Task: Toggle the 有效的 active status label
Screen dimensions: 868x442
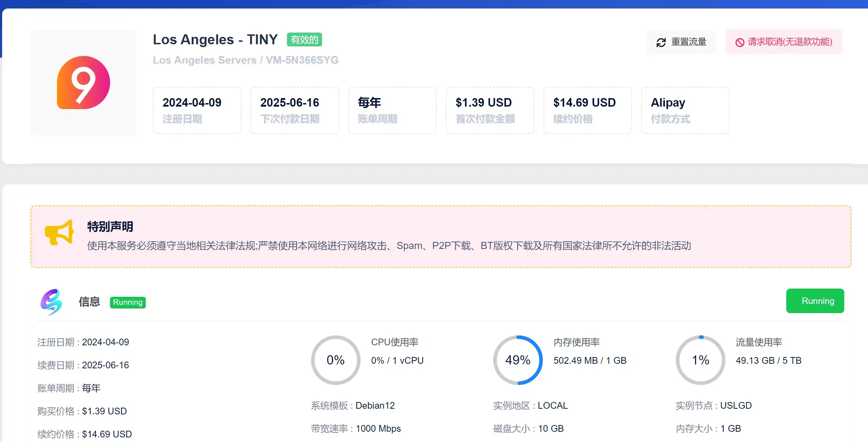Action: tap(304, 39)
